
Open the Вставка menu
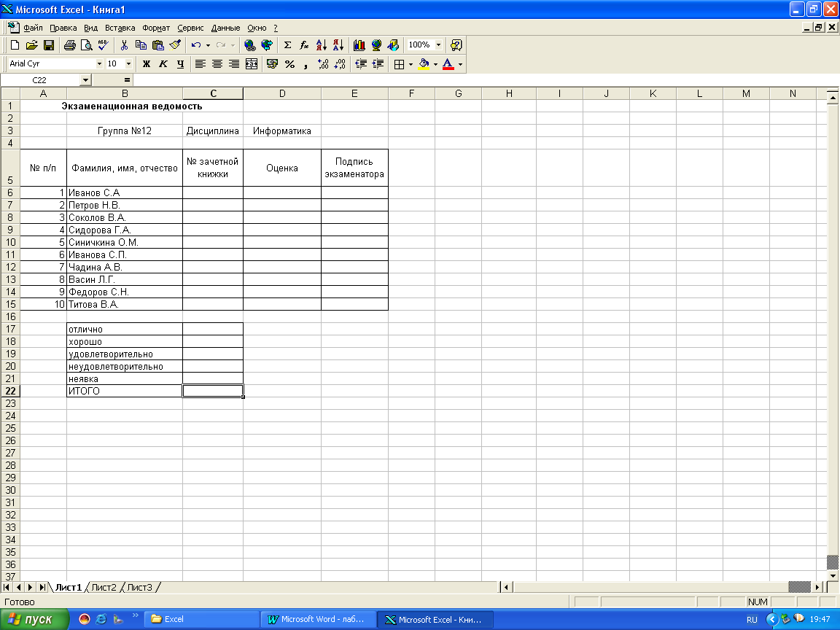pos(120,28)
